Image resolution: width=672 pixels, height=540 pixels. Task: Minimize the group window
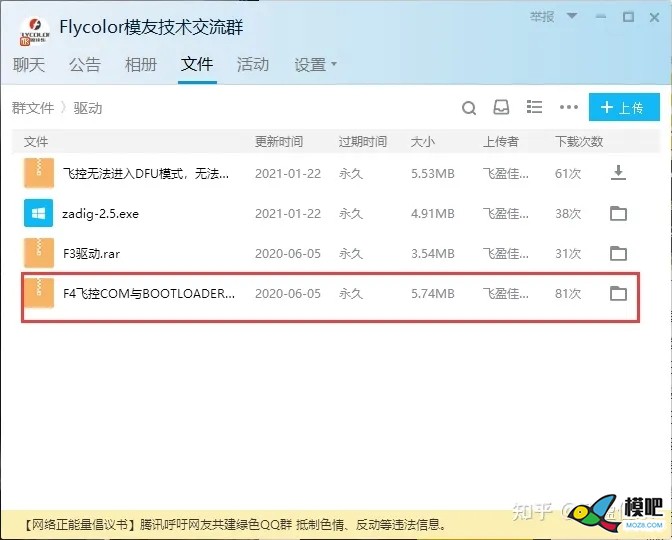point(601,17)
